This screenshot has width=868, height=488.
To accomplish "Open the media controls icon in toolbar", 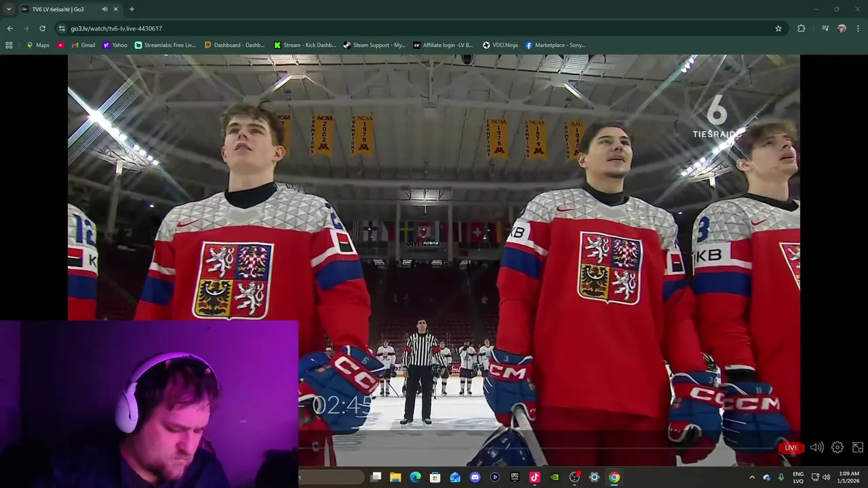I will 825,28.
